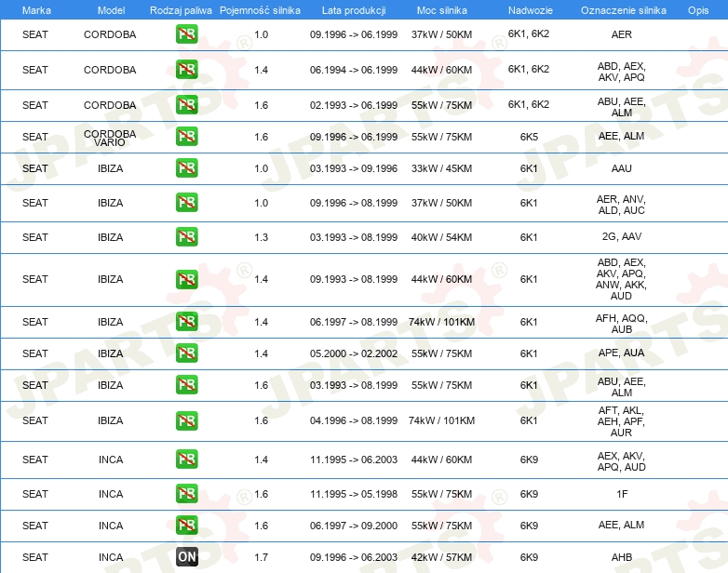This screenshot has width=728, height=573.
Task: Click the fuel icon for Ibiza 06.1997 row
Action: click(x=186, y=322)
